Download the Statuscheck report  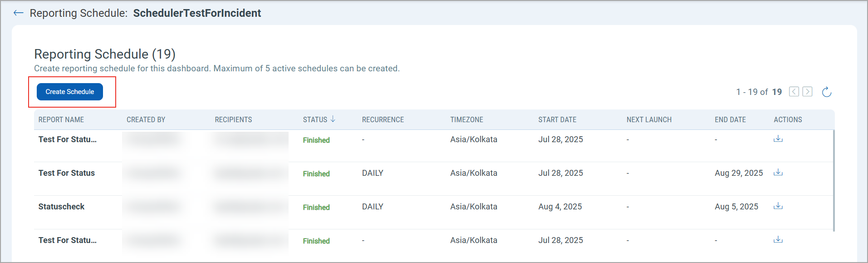click(778, 206)
